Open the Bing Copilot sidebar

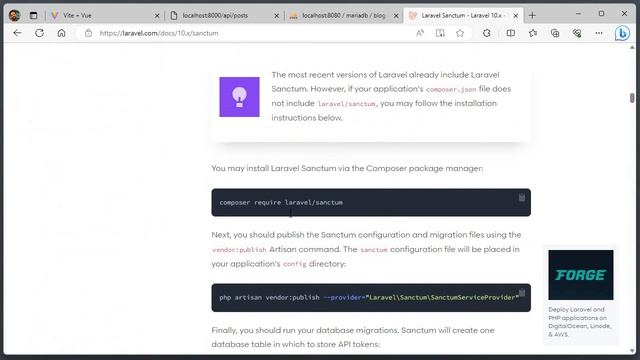622,33
